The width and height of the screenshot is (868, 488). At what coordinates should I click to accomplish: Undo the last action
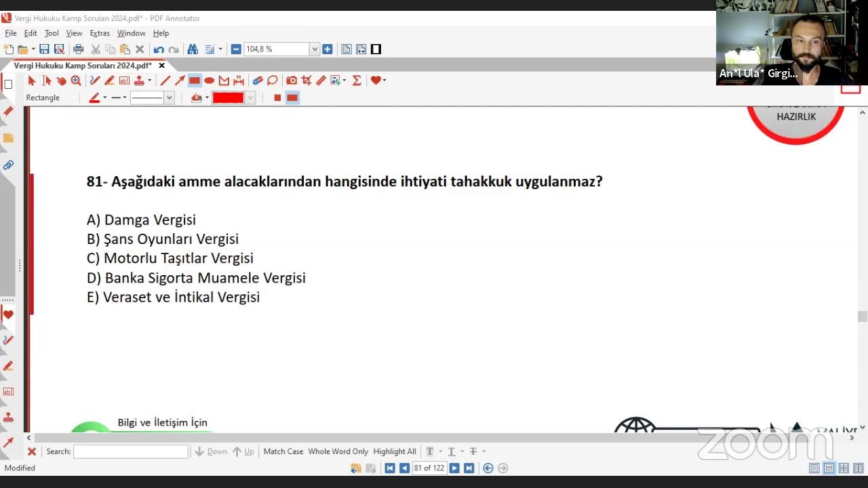[x=159, y=49]
